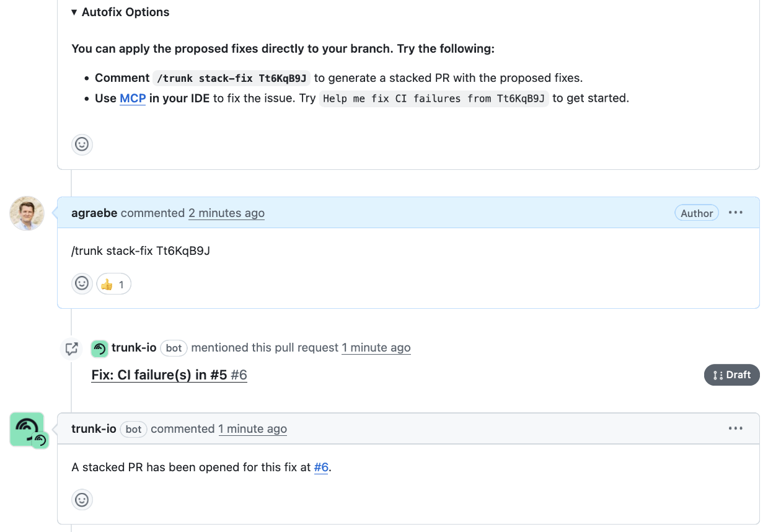768x532 pixels.
Task: Click the '1 minute ago' mention timestamp
Action: (376, 348)
